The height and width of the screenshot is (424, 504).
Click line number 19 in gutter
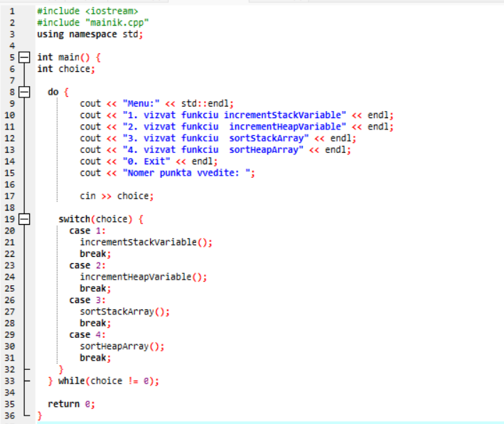(10, 219)
